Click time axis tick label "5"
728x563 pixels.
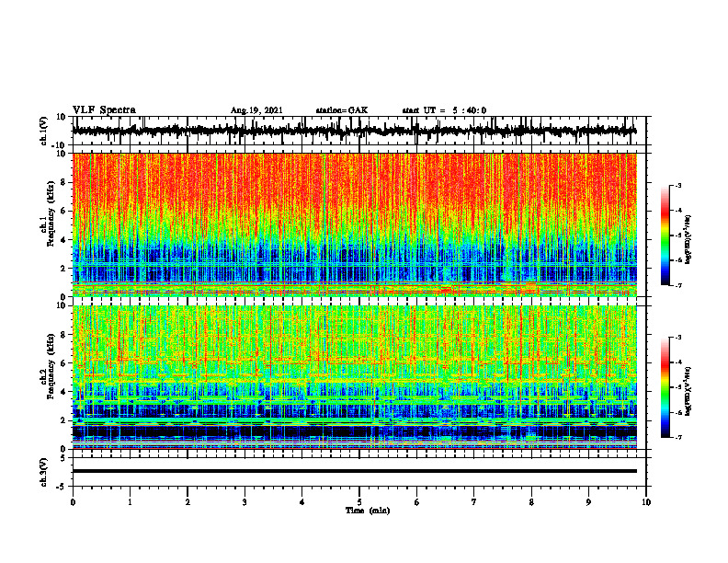point(359,502)
